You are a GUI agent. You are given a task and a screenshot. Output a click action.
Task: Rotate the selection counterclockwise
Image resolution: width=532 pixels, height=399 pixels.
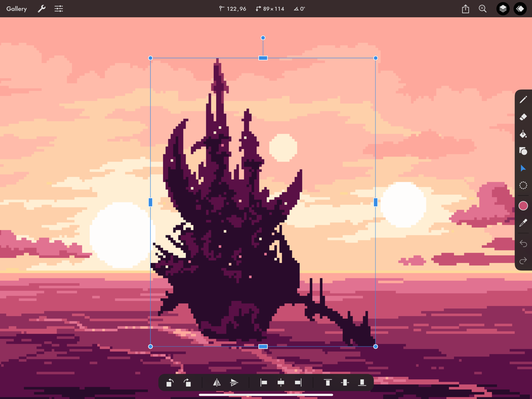tap(170, 383)
